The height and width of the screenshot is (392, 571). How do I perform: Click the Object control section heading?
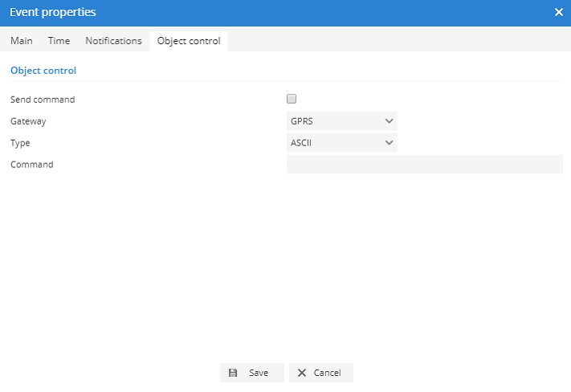pyautogui.click(x=43, y=71)
